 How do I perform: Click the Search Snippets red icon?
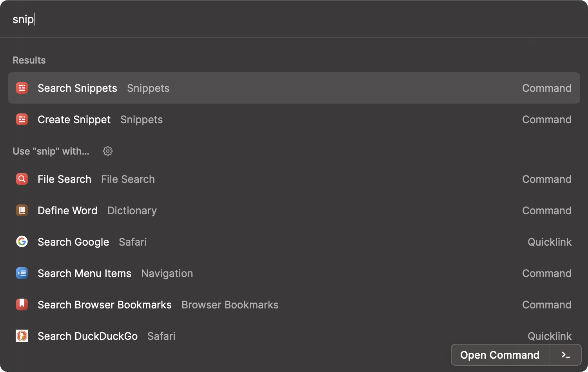pos(22,88)
